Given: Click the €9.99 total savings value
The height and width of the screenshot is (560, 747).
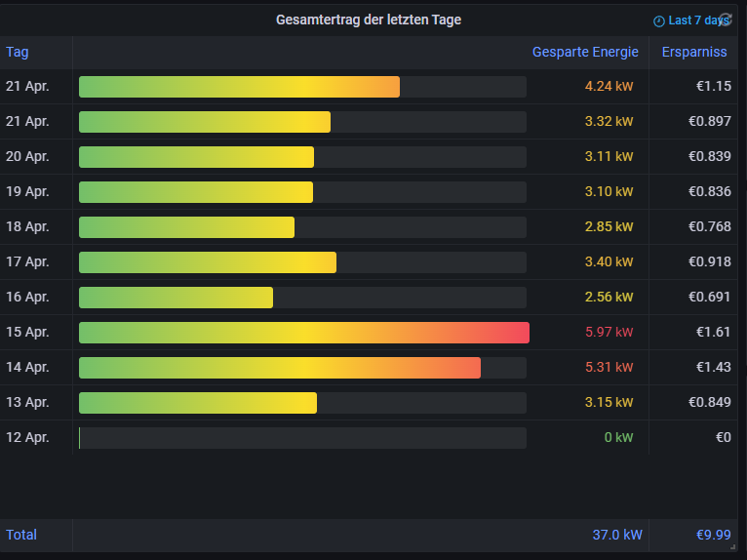Looking at the screenshot, I should (713, 535).
